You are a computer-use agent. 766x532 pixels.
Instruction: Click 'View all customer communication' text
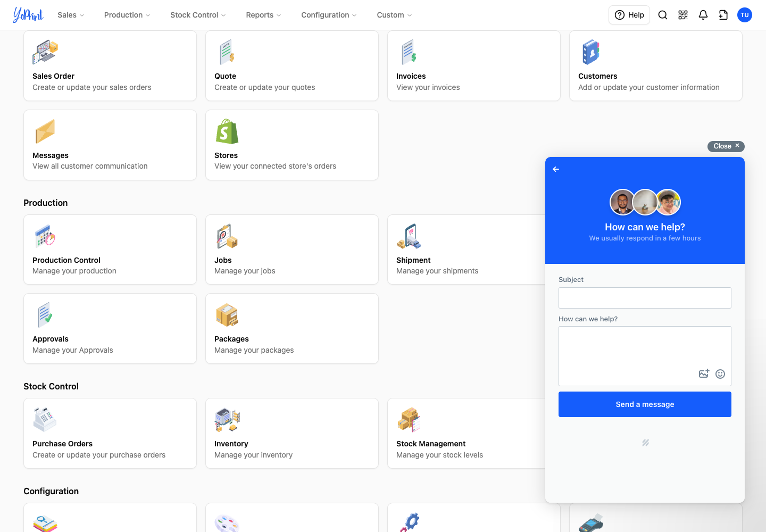tap(90, 166)
